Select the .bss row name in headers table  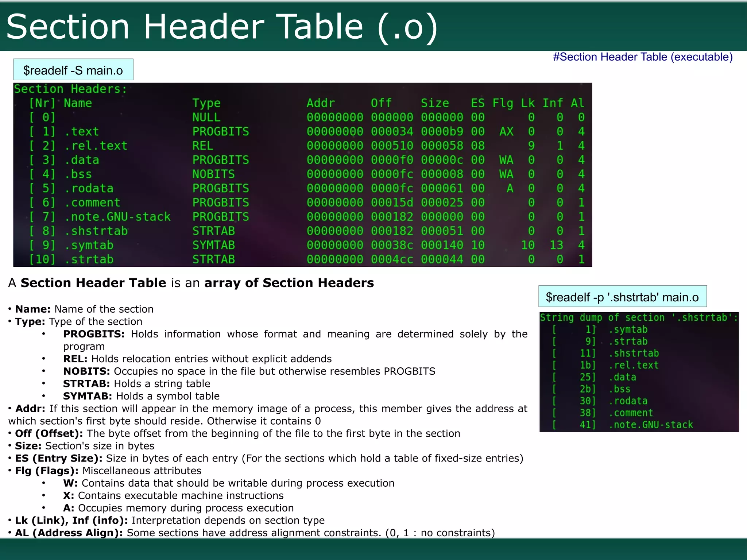(78, 174)
